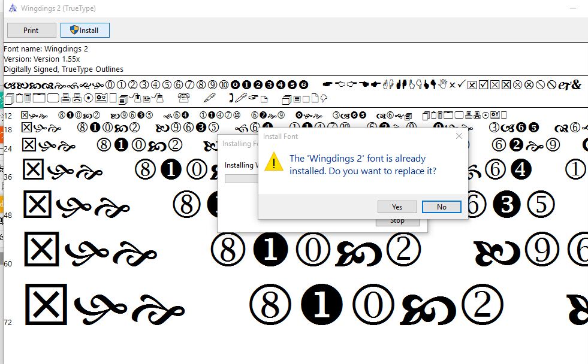Click the installing progress bar
588x364 pixels.
pos(241,178)
